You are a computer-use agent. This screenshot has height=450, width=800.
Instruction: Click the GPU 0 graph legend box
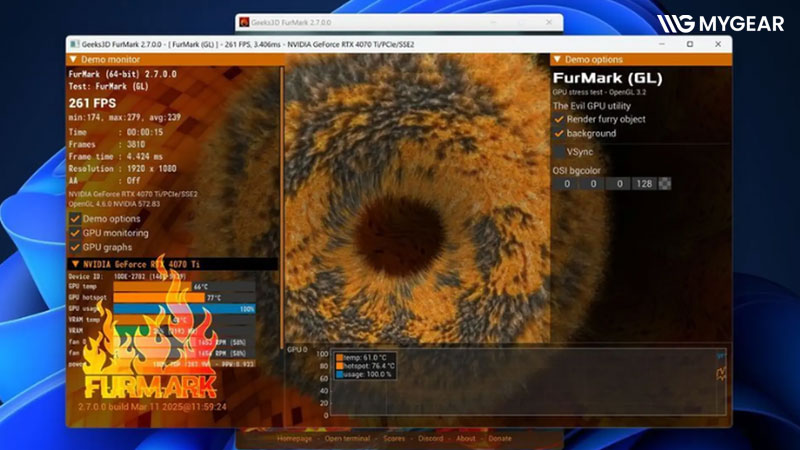tap(365, 366)
